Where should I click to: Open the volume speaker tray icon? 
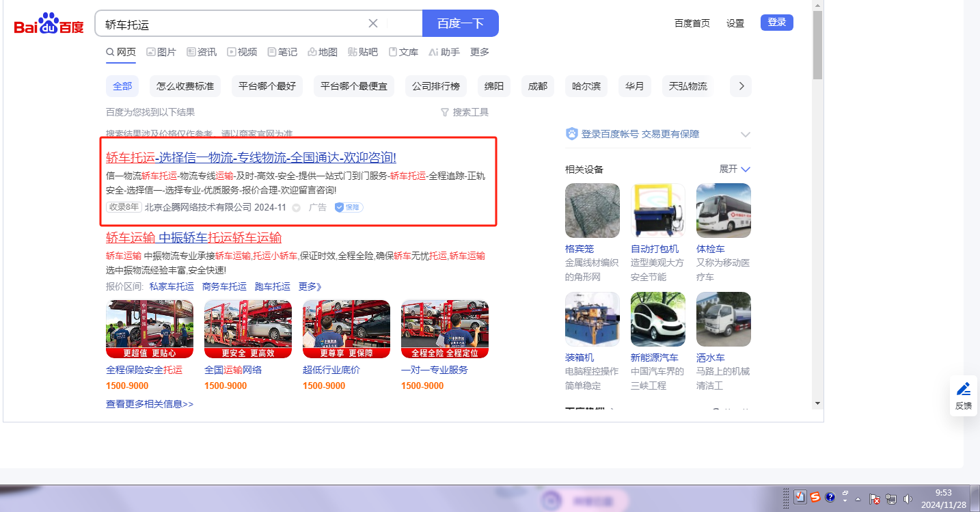point(908,499)
